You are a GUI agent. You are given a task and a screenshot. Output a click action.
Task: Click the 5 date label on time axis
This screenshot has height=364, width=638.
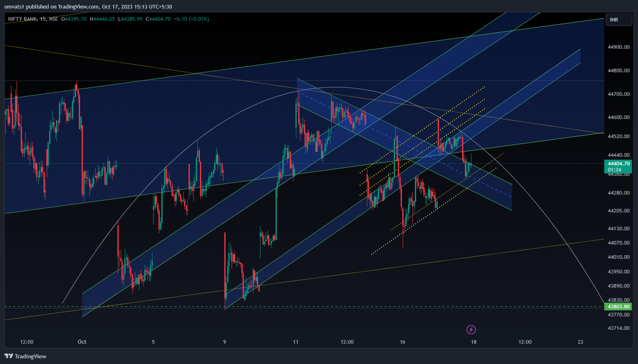153,342
